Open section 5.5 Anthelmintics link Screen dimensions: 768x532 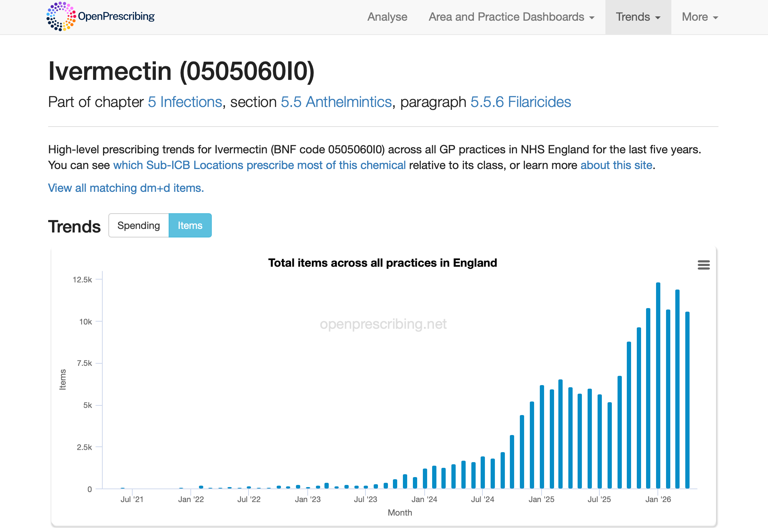point(336,102)
